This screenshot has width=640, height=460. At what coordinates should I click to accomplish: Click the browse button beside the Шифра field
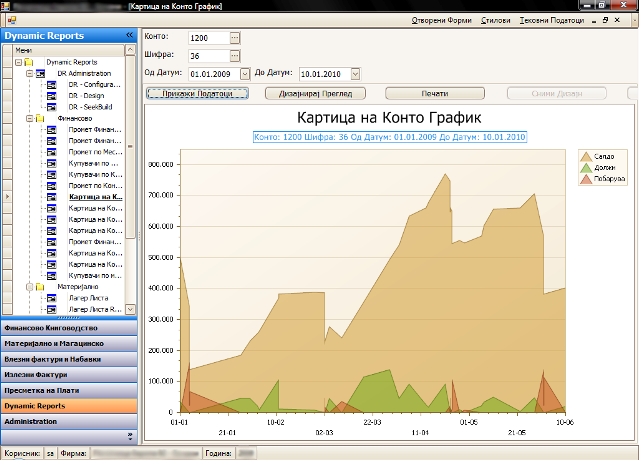pos(235,56)
